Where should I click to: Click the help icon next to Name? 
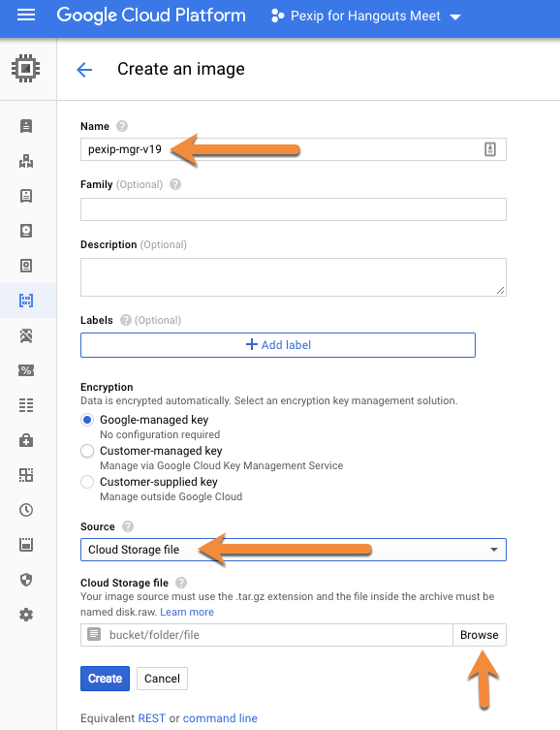pos(122,126)
